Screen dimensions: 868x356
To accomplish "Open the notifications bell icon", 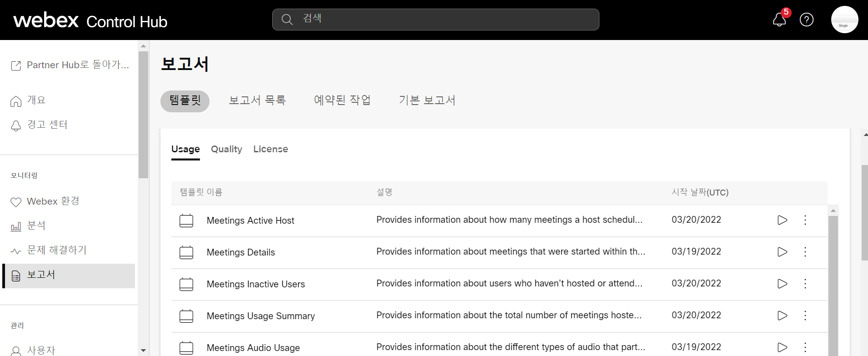I will 779,20.
